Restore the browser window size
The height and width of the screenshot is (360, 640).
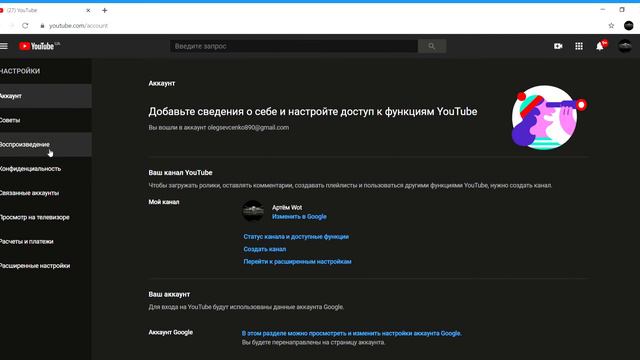622,10
